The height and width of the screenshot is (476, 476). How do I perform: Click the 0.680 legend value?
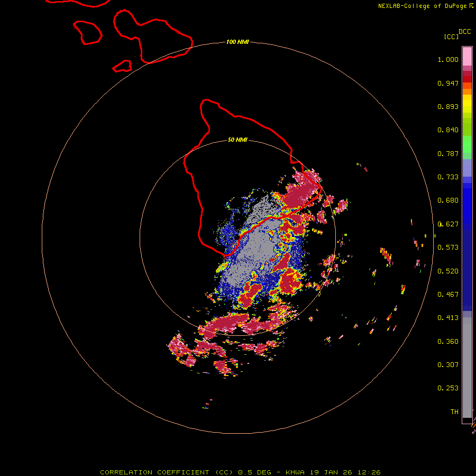(x=448, y=200)
